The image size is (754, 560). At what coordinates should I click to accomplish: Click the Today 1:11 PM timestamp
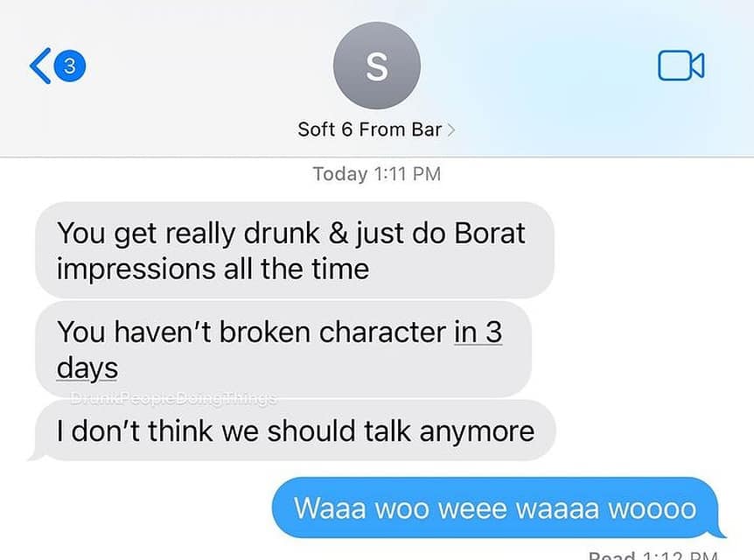pyautogui.click(x=377, y=173)
